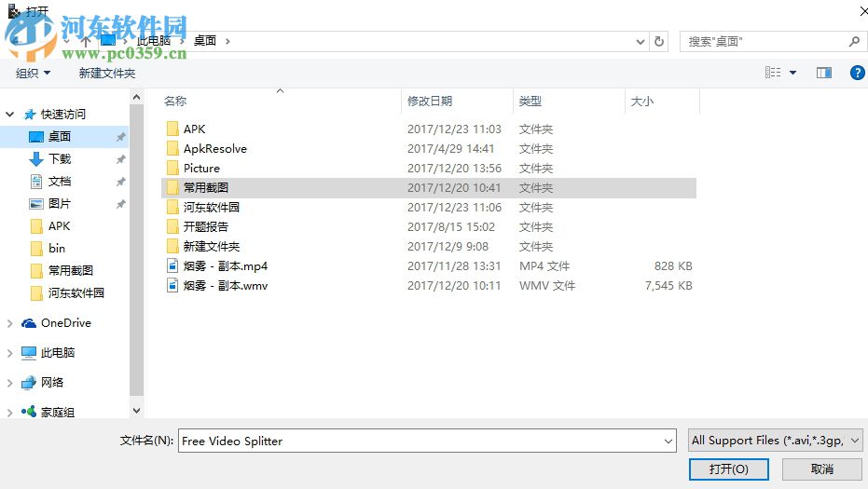
Task: Open the All Support Files type dropdown
Action: point(775,441)
